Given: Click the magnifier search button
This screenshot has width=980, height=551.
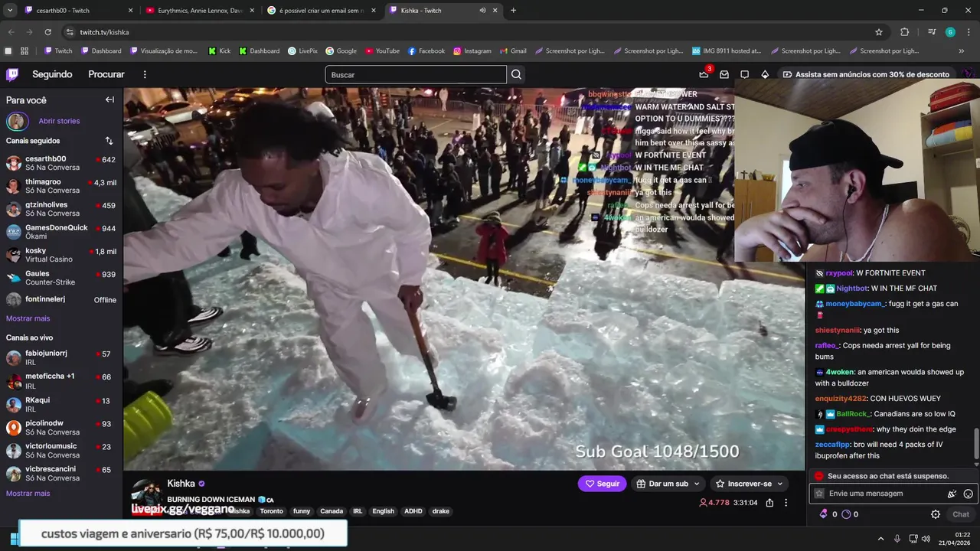Looking at the screenshot, I should [x=517, y=74].
